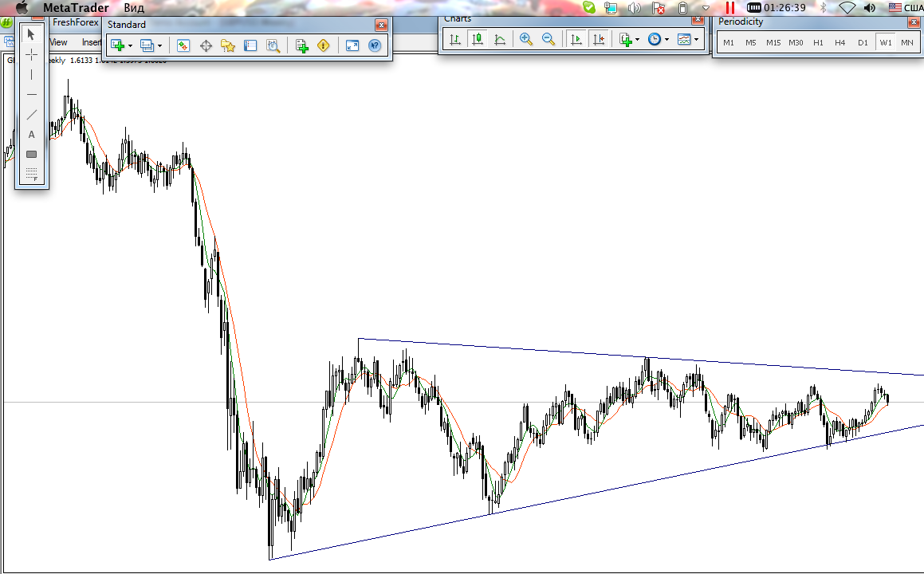Open the MetaEditor warning-diamond icon
This screenshot has width=924, height=574.
click(324, 45)
